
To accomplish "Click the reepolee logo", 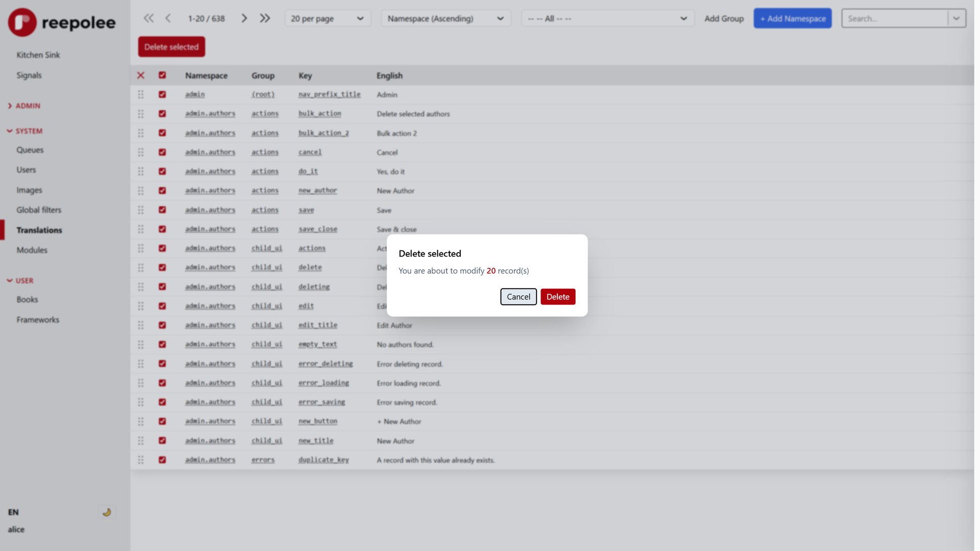I will (62, 22).
